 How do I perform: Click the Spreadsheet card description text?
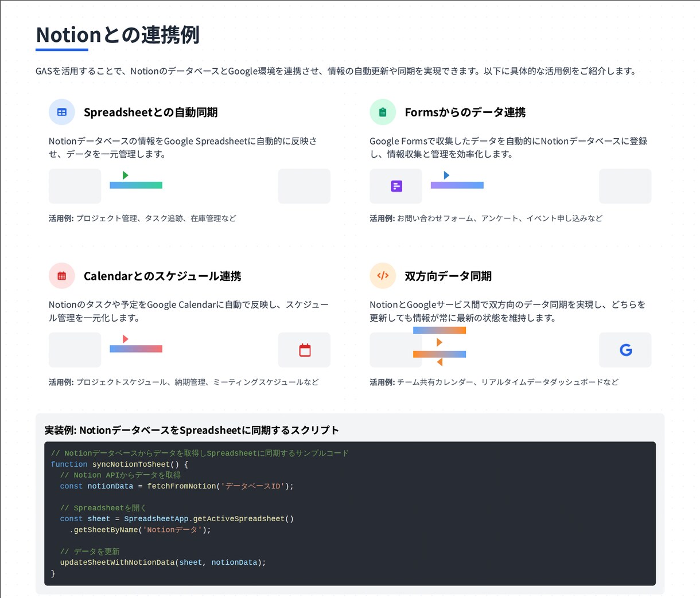point(183,147)
